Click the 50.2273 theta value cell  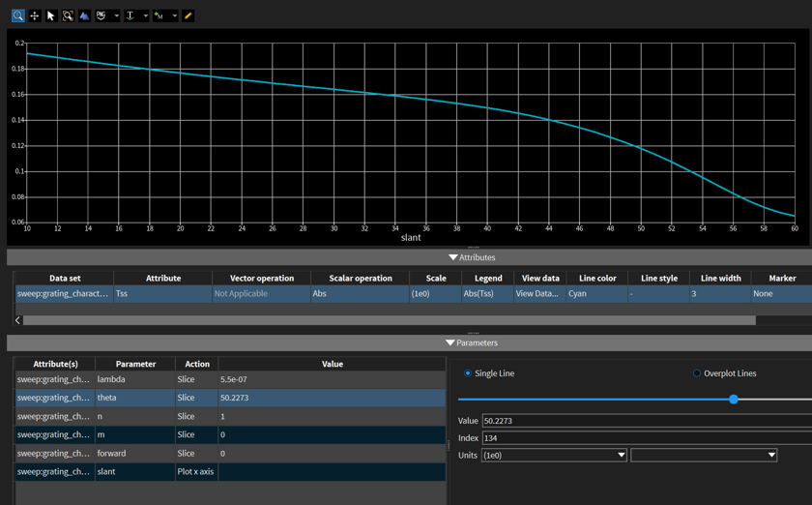tap(332, 398)
